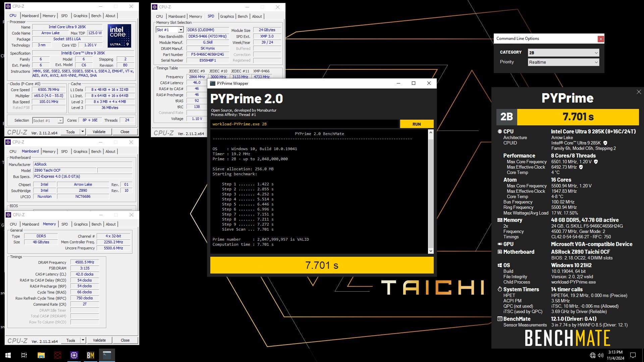Select SPD tab in Mainboard window
644x362 pixels.
[64, 152]
